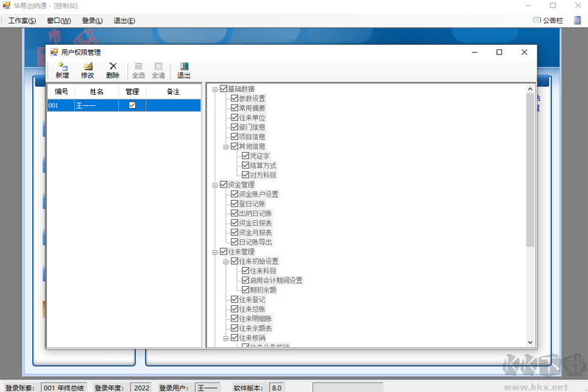
Task: Uncheck the 出纳日记账 permission checkbox
Action: click(234, 213)
